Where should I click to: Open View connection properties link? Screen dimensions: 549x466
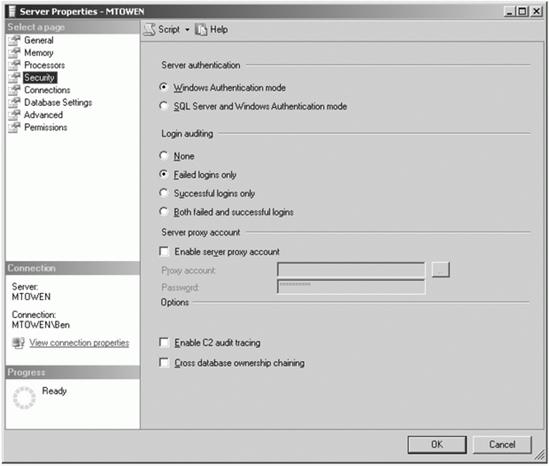tap(79, 343)
